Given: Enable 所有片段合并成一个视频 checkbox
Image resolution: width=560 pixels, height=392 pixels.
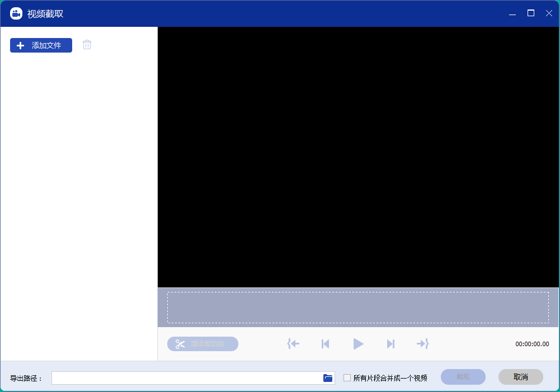Looking at the screenshot, I should pyautogui.click(x=347, y=378).
